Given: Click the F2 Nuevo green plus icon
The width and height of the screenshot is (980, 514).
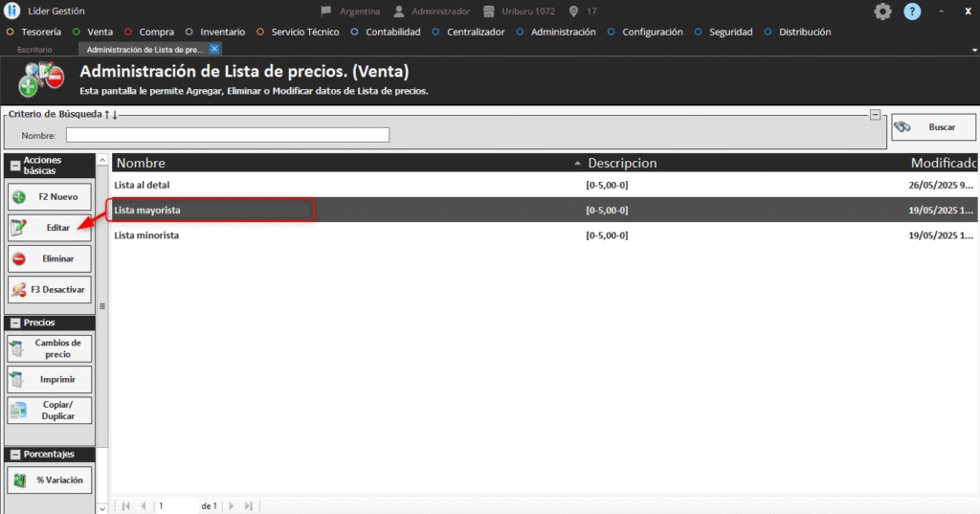Looking at the screenshot, I should (19, 197).
